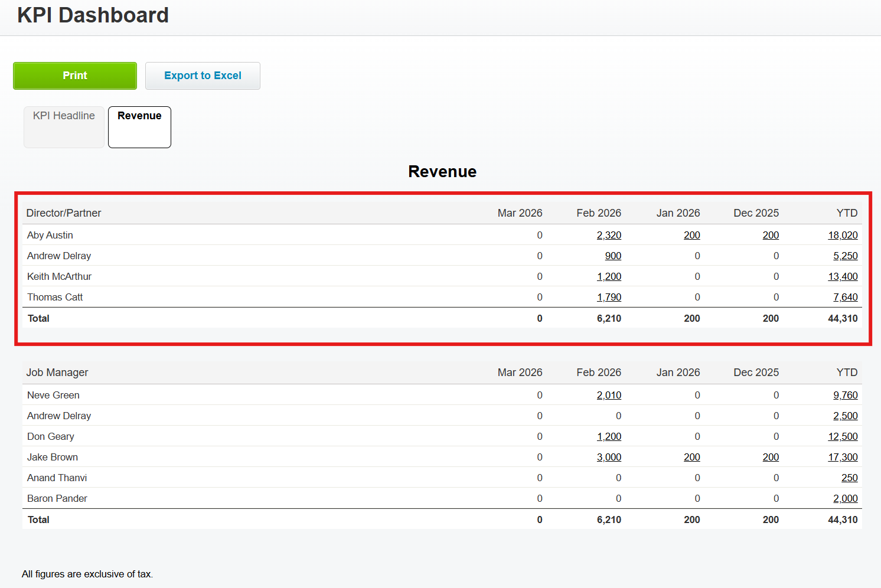View Keith McArthur's YTD total 13,400

coord(843,276)
